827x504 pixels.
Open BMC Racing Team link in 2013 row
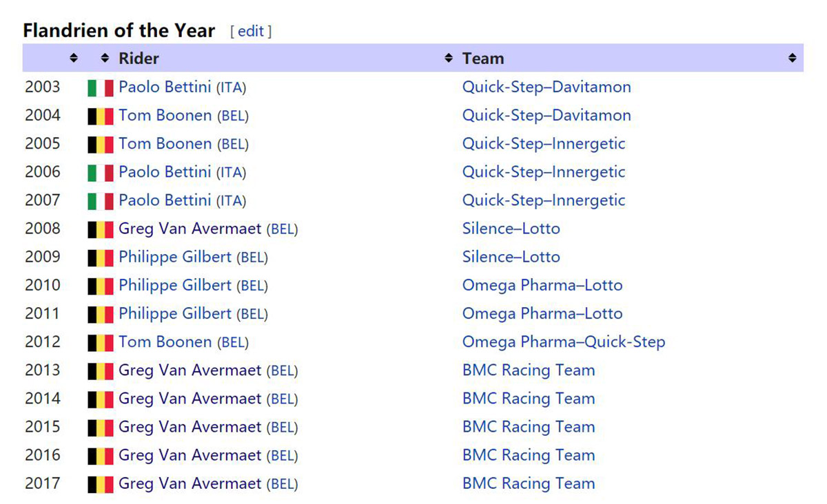[529, 370]
